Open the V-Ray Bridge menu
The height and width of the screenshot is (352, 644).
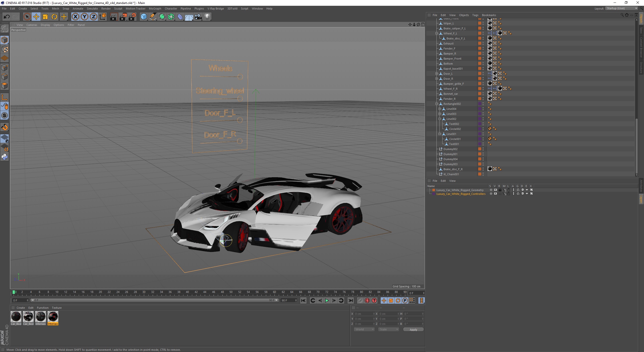(x=216, y=9)
